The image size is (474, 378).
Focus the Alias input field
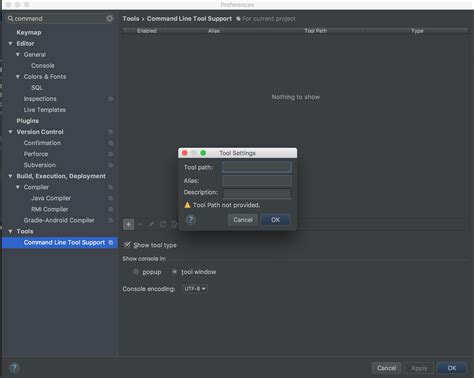point(257,180)
